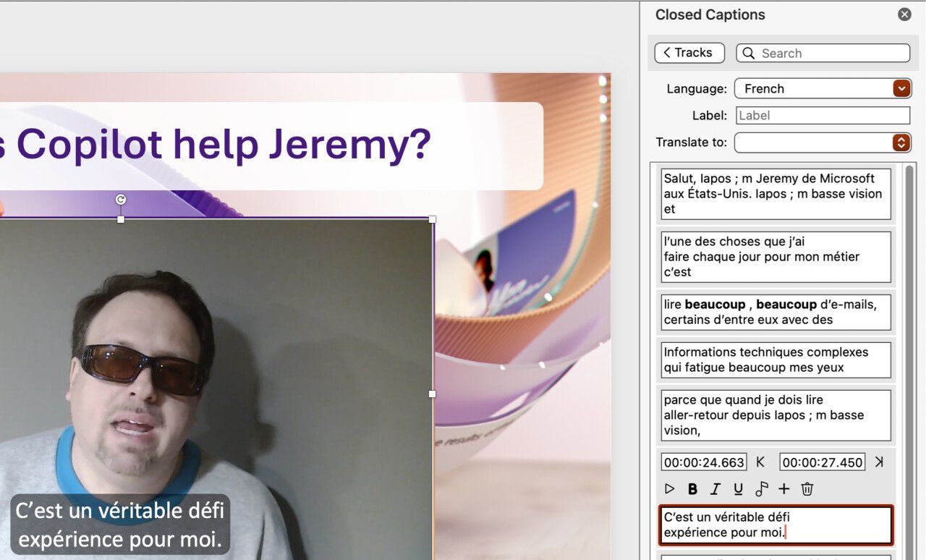This screenshot has height=560, width=926.
Task: Click the captions list scrollbar
Action: (x=909, y=362)
